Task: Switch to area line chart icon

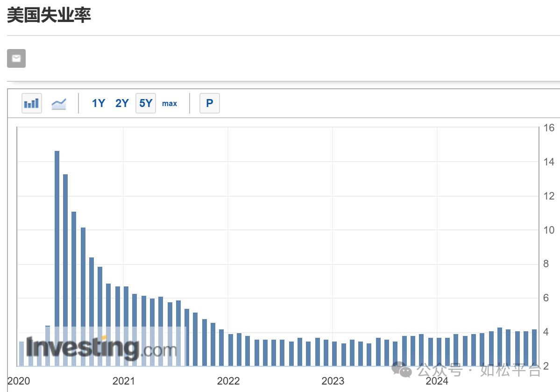Action: click(x=58, y=104)
